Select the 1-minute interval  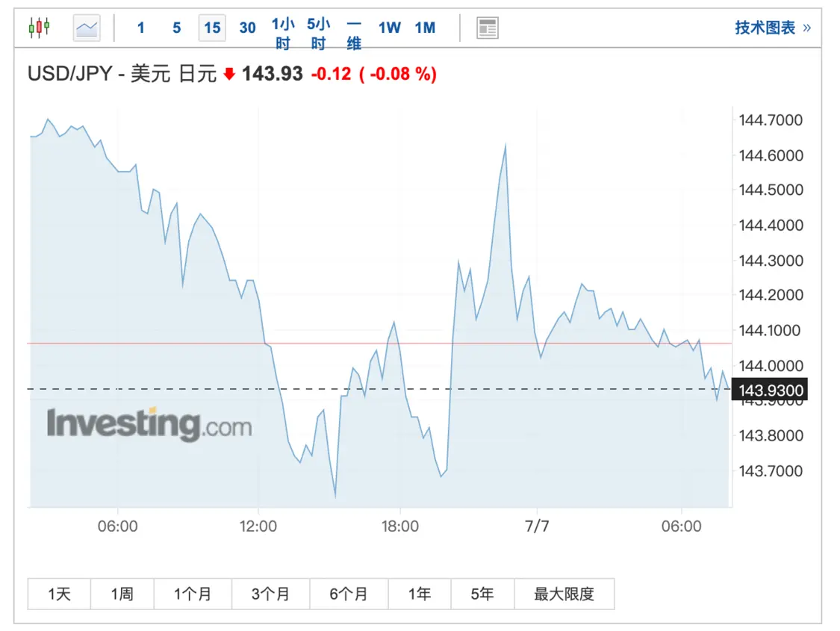point(141,28)
